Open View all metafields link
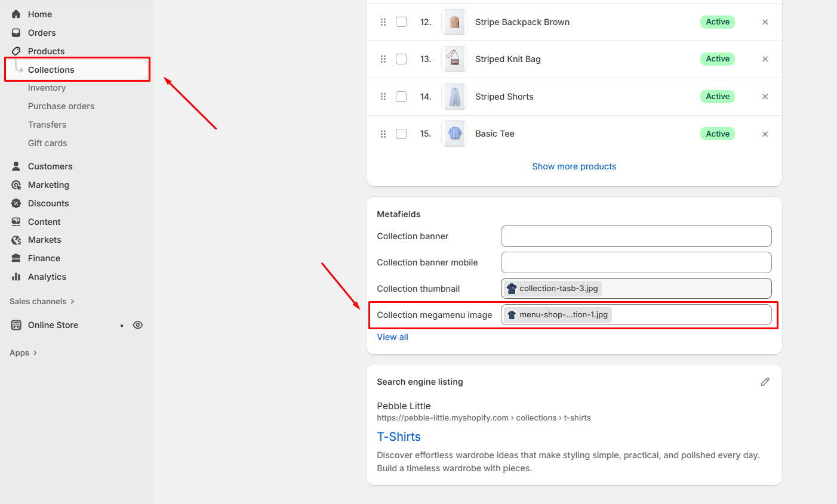The height and width of the screenshot is (504, 837). (x=392, y=337)
